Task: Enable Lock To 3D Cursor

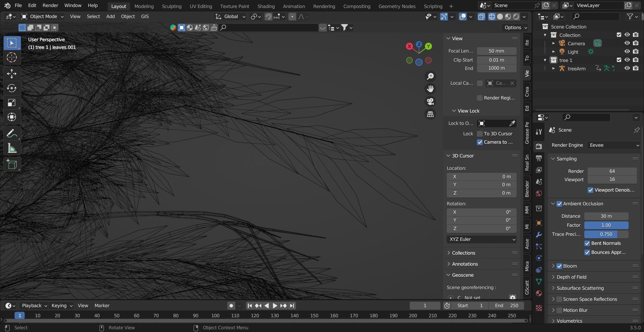Action: 480,134
